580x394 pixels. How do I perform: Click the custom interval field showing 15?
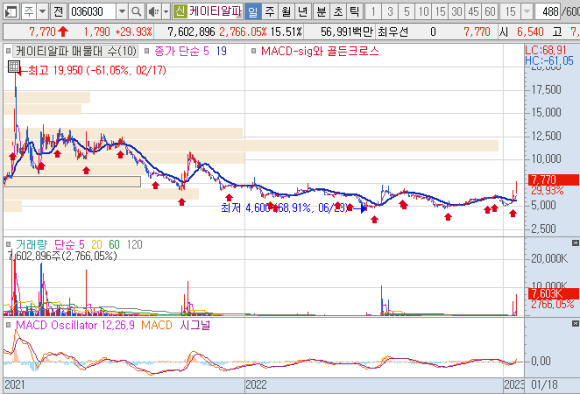coord(510,12)
